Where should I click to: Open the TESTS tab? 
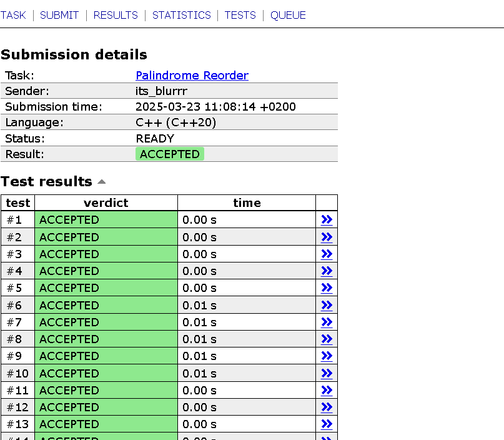tap(240, 15)
